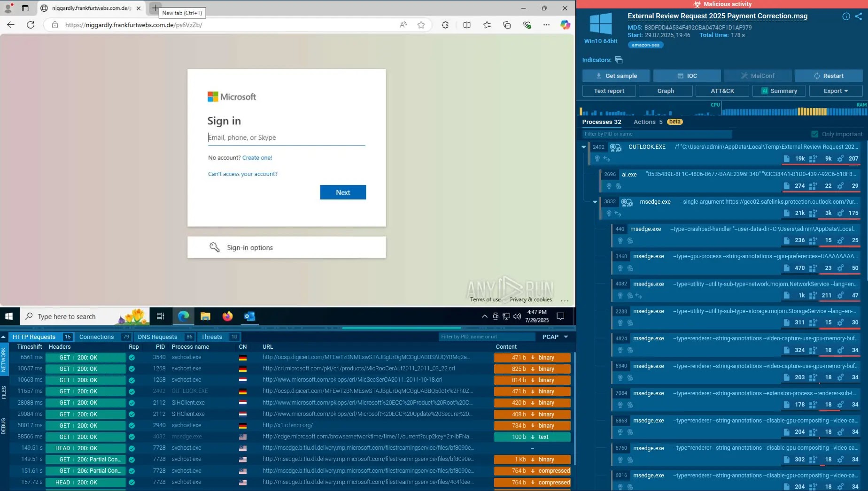Toggle the Only important checkbox

pyautogui.click(x=815, y=134)
